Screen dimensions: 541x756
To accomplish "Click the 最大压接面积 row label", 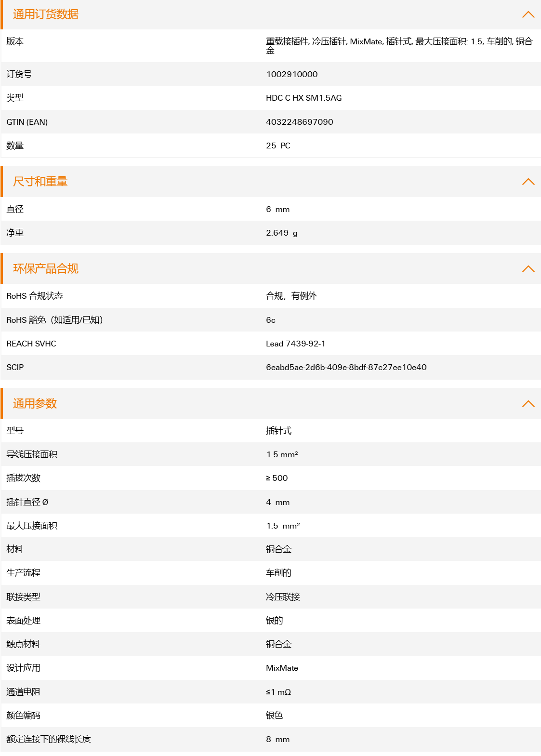I will [x=32, y=526].
